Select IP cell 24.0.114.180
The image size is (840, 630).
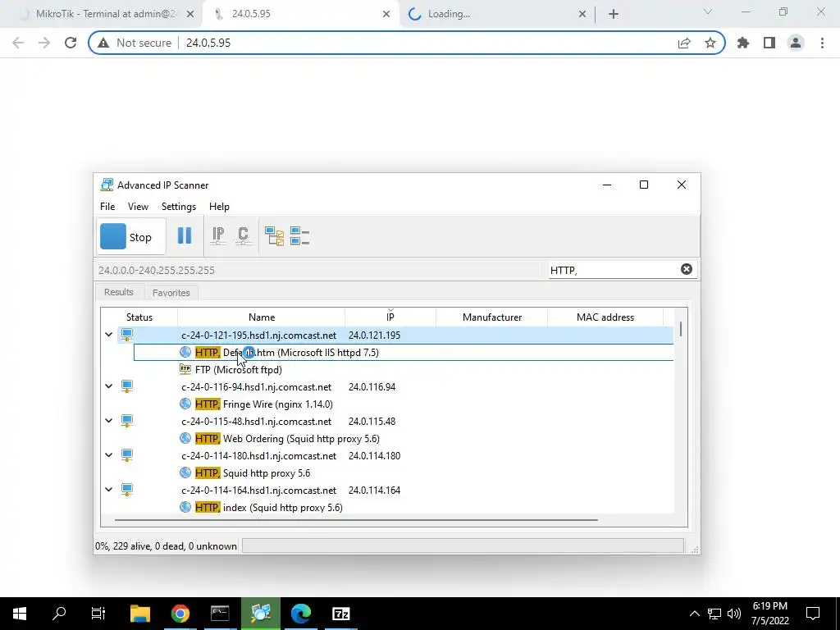click(x=374, y=456)
